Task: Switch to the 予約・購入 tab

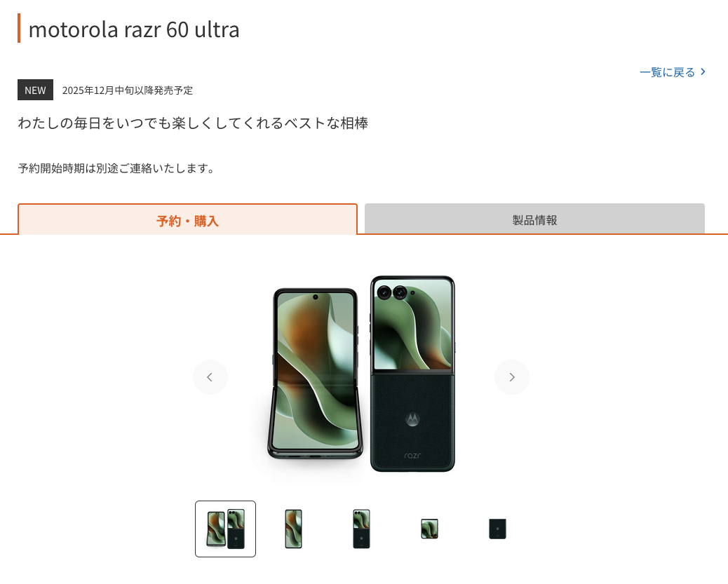Action: pyautogui.click(x=187, y=219)
